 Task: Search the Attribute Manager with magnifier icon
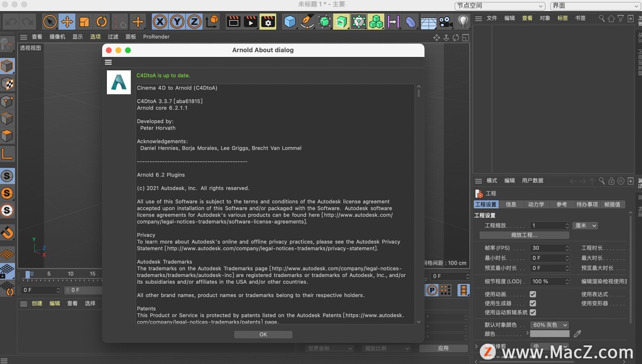coord(602,181)
